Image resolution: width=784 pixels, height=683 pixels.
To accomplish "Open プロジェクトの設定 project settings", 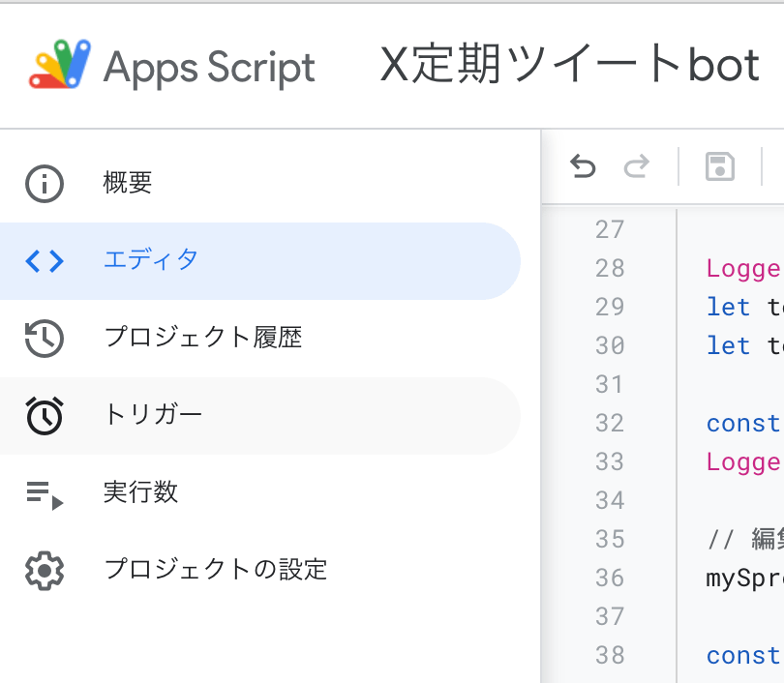I will pyautogui.click(x=260, y=571).
